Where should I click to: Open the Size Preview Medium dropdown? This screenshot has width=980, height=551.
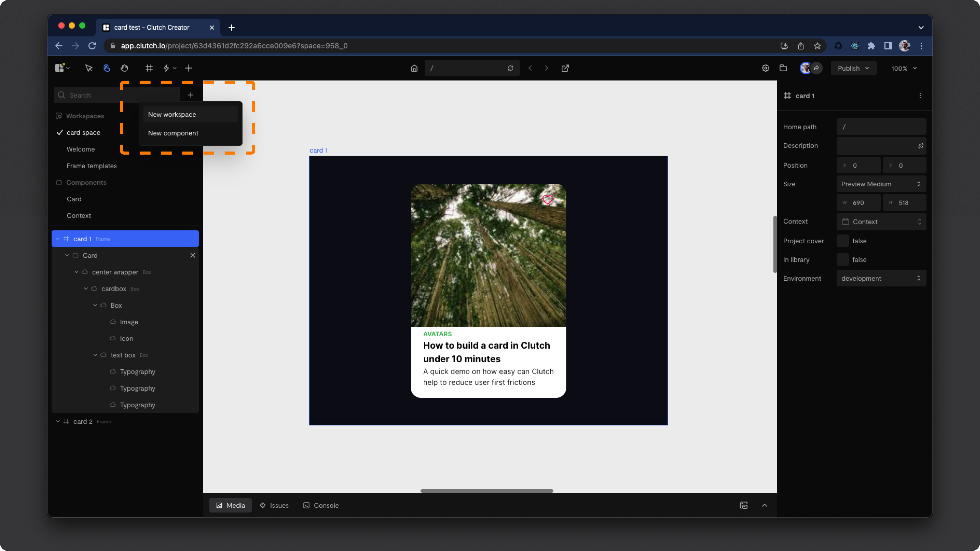coord(881,184)
